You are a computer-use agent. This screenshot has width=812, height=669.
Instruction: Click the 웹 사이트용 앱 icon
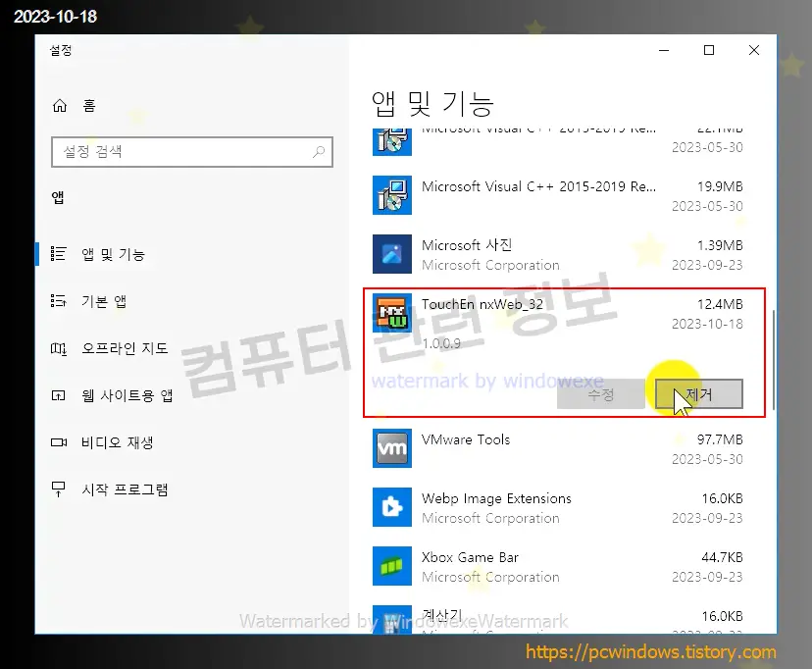[59, 395]
